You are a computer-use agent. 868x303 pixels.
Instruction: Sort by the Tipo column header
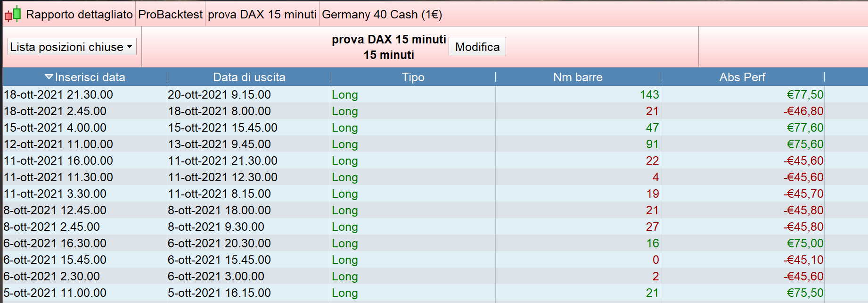[413, 77]
